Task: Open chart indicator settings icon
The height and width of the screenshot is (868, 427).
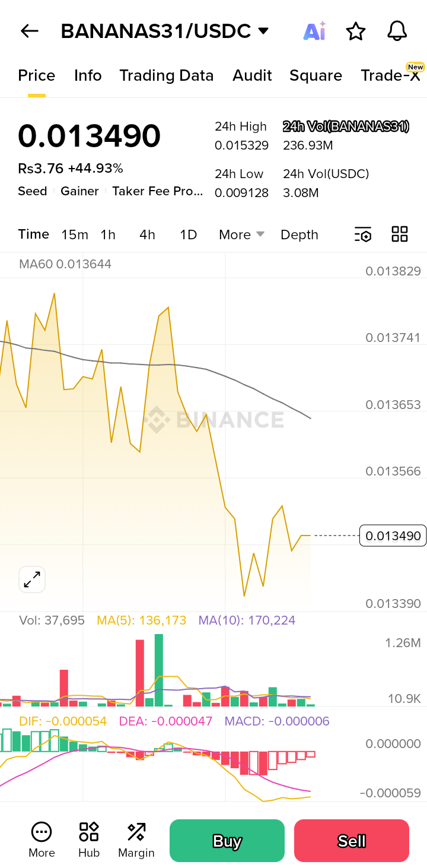Action: tap(363, 235)
